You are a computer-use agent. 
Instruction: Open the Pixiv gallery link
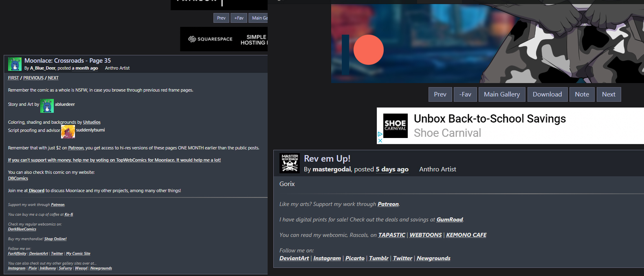pyautogui.click(x=33, y=268)
